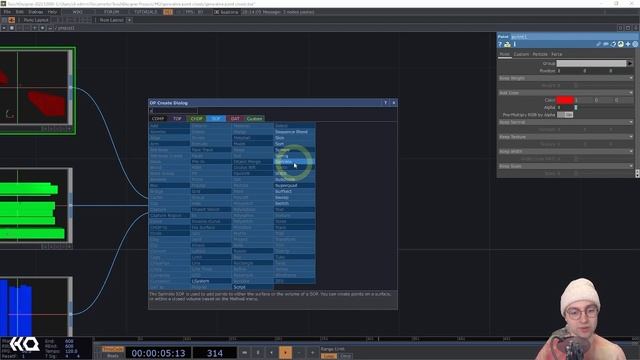Choose LSystem operator in the list
Image resolution: width=640 pixels, height=360 pixels.
click(x=211, y=281)
